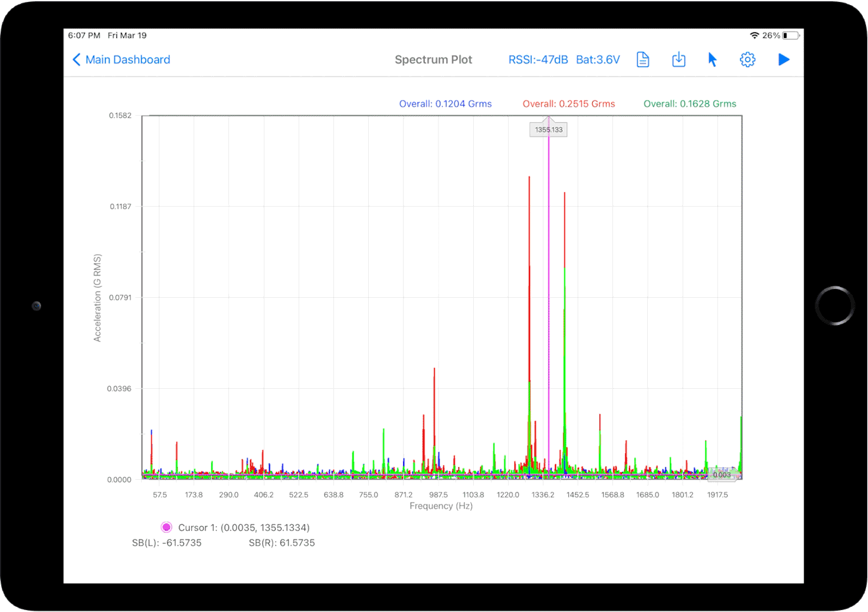Tap the 1917.5 frequency tick label
This screenshot has width=868, height=612.
pos(717,495)
